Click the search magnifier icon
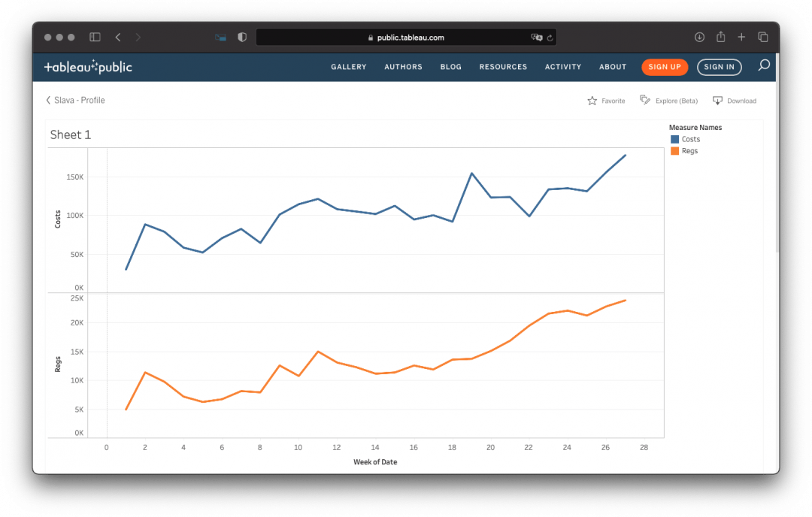This screenshot has height=517, width=812. point(764,66)
